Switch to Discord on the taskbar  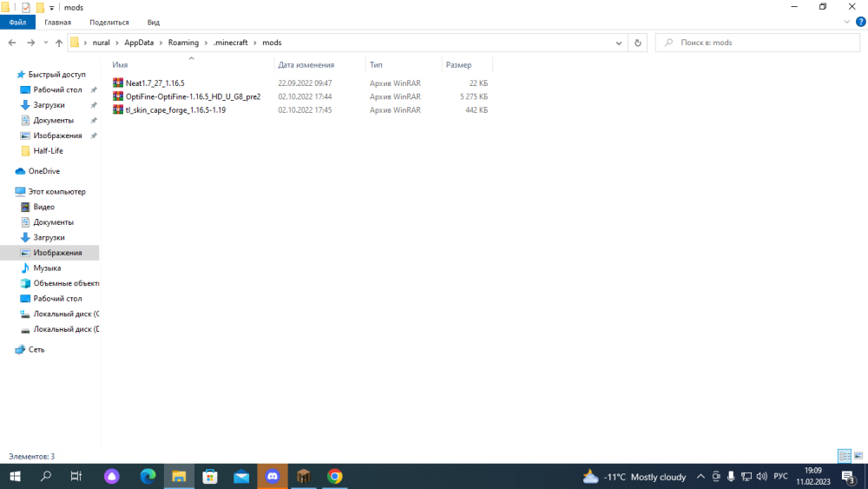click(273, 476)
